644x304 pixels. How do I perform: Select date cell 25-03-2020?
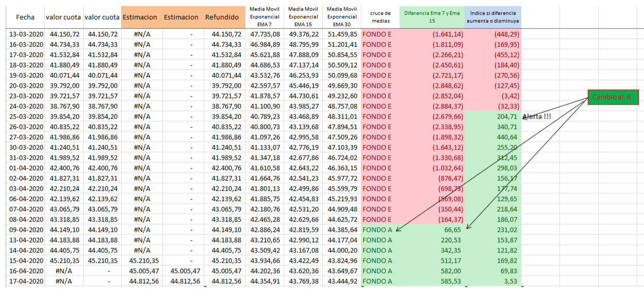[x=26, y=116]
